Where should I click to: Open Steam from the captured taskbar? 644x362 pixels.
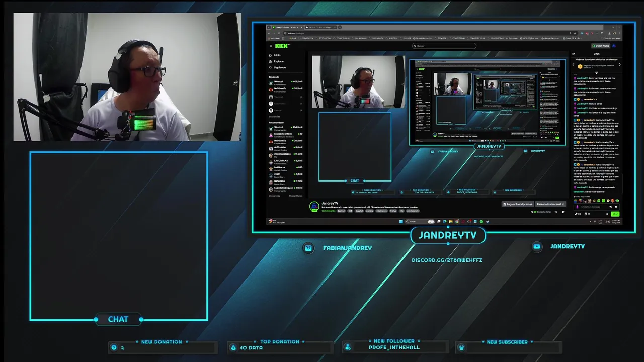point(488,222)
